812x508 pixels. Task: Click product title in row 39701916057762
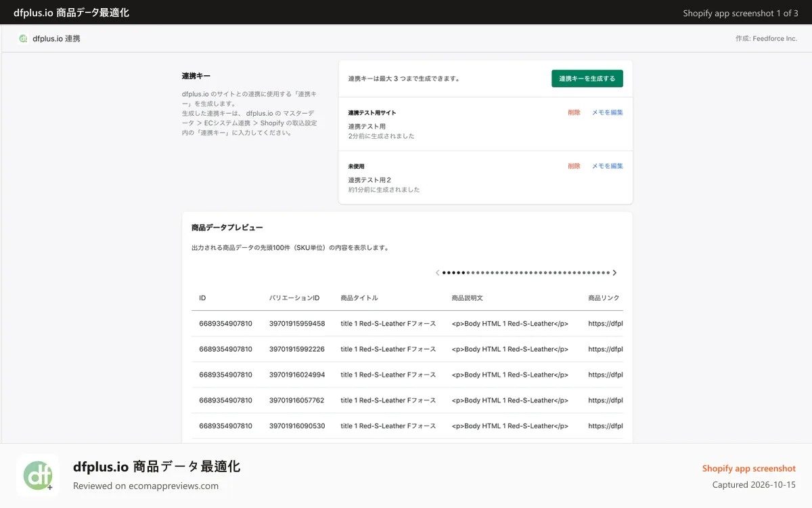pyautogui.click(x=388, y=400)
